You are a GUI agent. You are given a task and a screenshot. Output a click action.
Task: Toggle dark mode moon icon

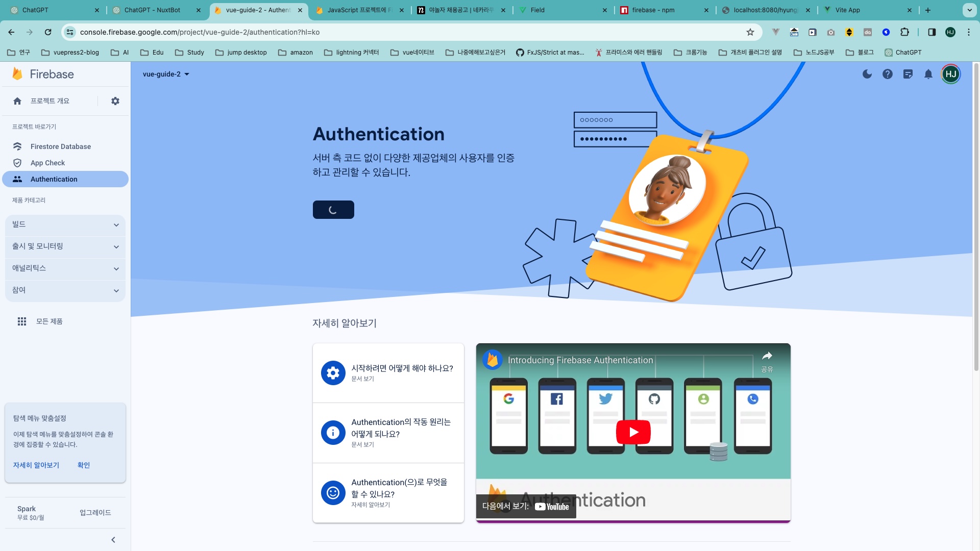867,74
